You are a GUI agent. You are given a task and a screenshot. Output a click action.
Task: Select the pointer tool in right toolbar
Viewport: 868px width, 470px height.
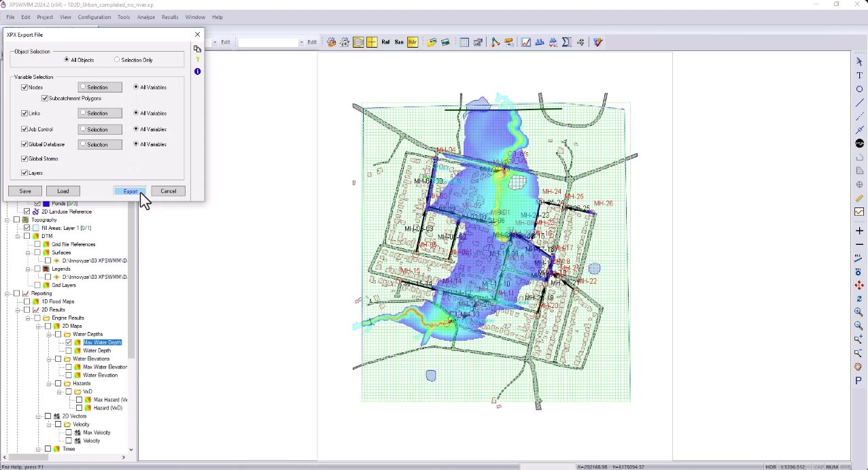pyautogui.click(x=859, y=62)
